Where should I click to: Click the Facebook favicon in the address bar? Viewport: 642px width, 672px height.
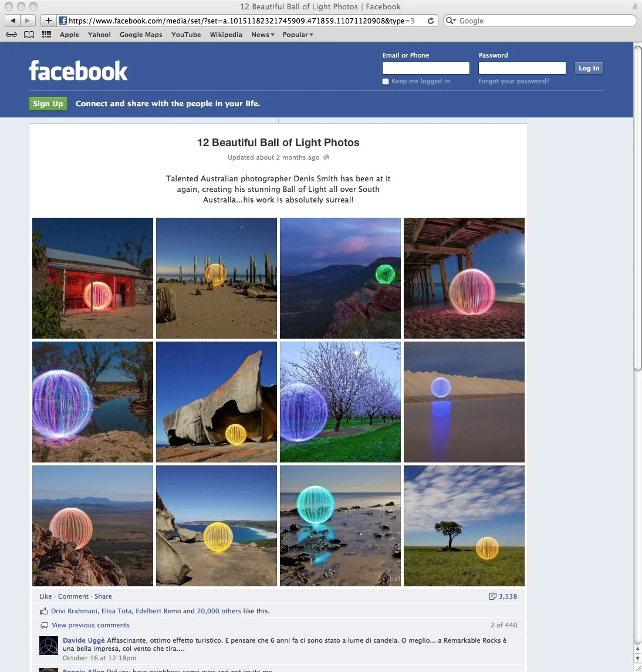click(62, 21)
